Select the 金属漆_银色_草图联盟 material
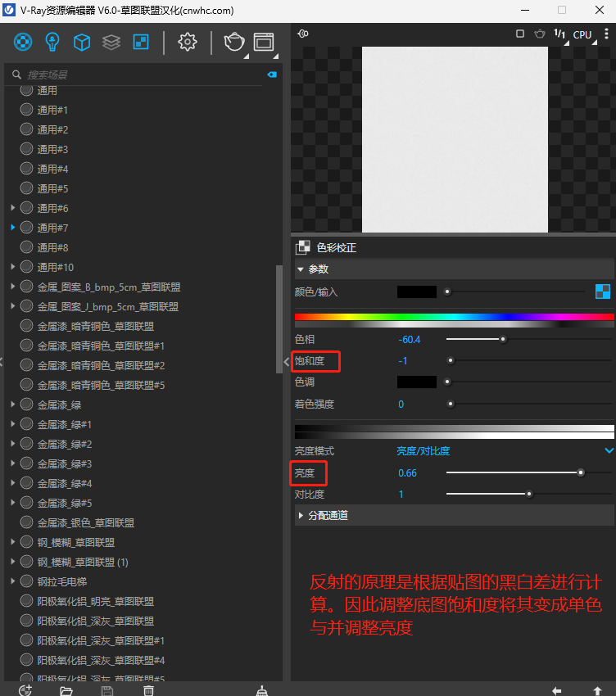The height and width of the screenshot is (696, 616). [85, 522]
